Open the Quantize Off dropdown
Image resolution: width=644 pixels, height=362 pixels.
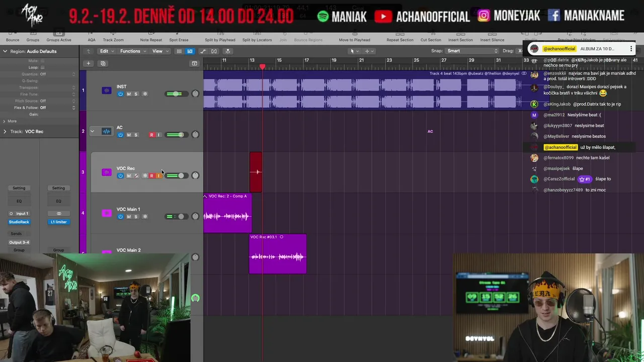[57, 74]
